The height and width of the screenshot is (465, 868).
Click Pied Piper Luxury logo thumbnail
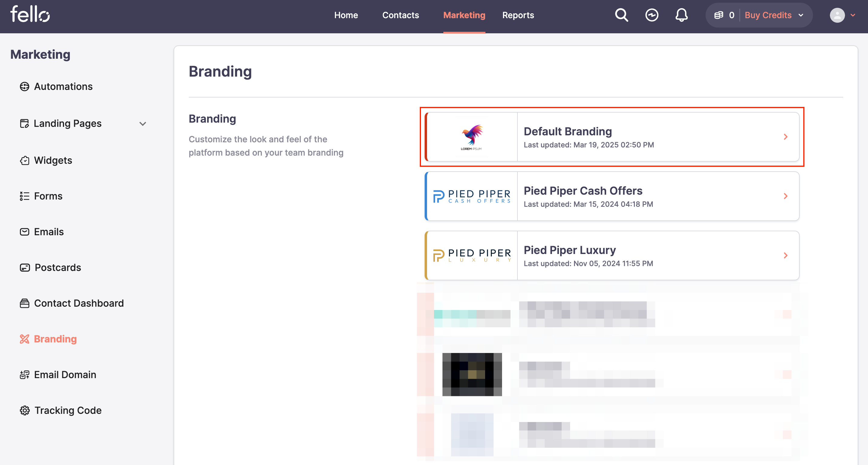click(472, 256)
